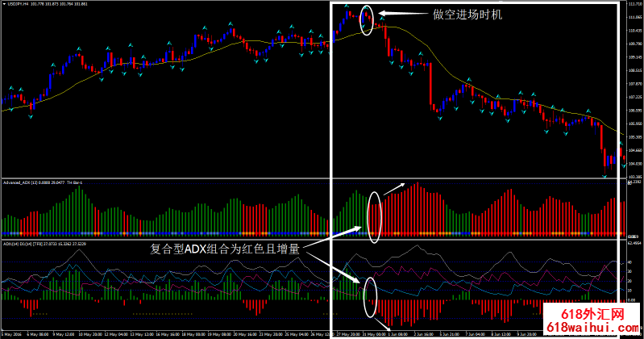Screen dimensions: 644x339
Task: Click the 做空进场时机 annotation text
Action: coord(467,14)
